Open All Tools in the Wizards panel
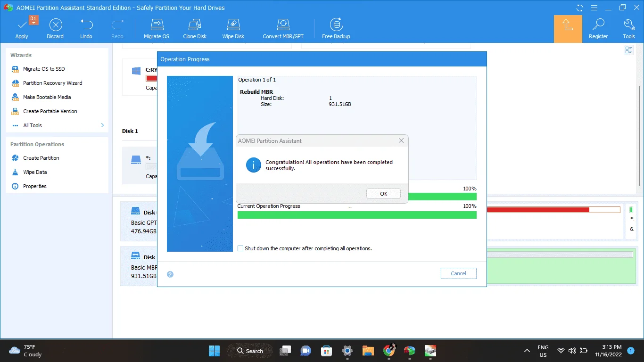Image resolution: width=644 pixels, height=362 pixels. coord(33,125)
